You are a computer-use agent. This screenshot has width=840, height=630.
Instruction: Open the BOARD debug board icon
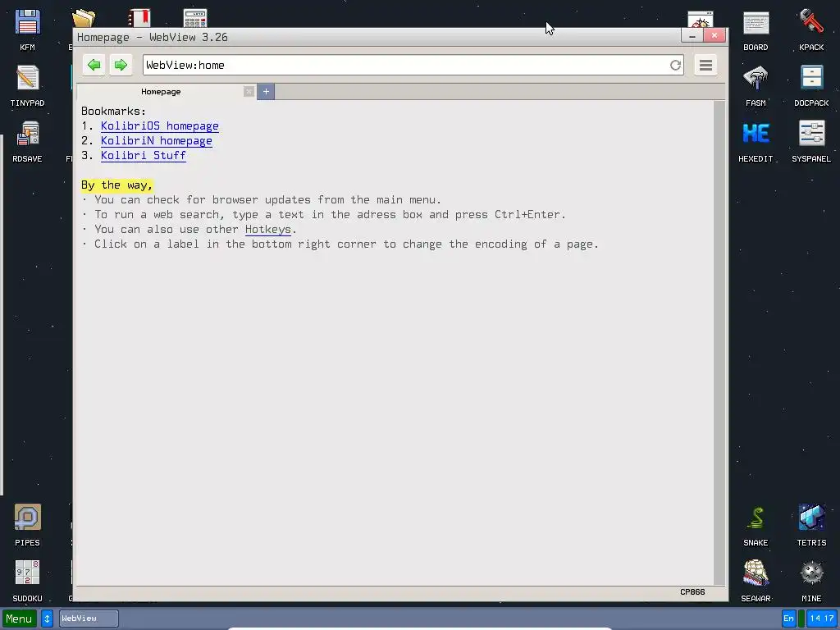756,30
